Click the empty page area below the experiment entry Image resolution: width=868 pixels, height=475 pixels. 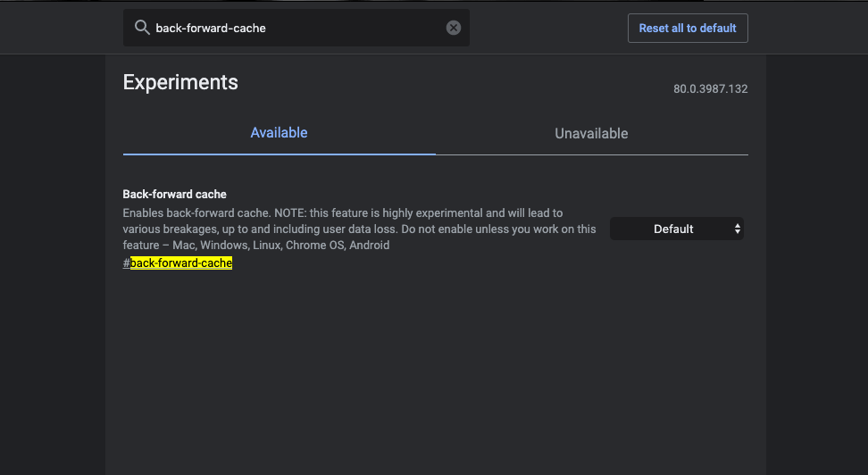point(435,371)
